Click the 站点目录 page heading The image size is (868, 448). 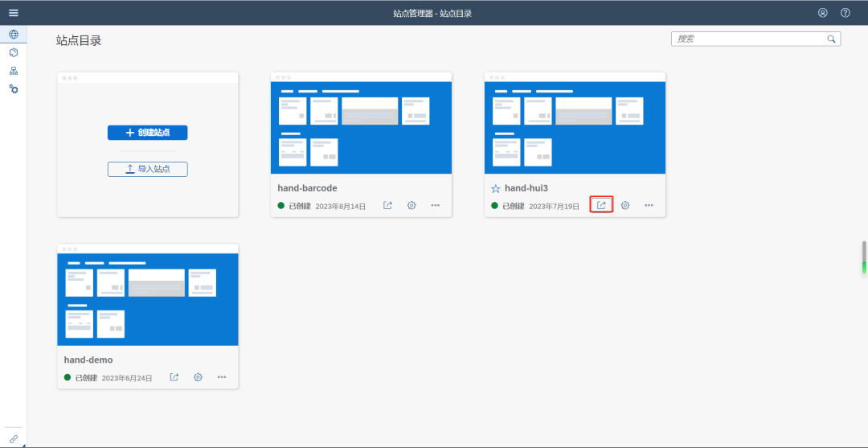point(79,40)
